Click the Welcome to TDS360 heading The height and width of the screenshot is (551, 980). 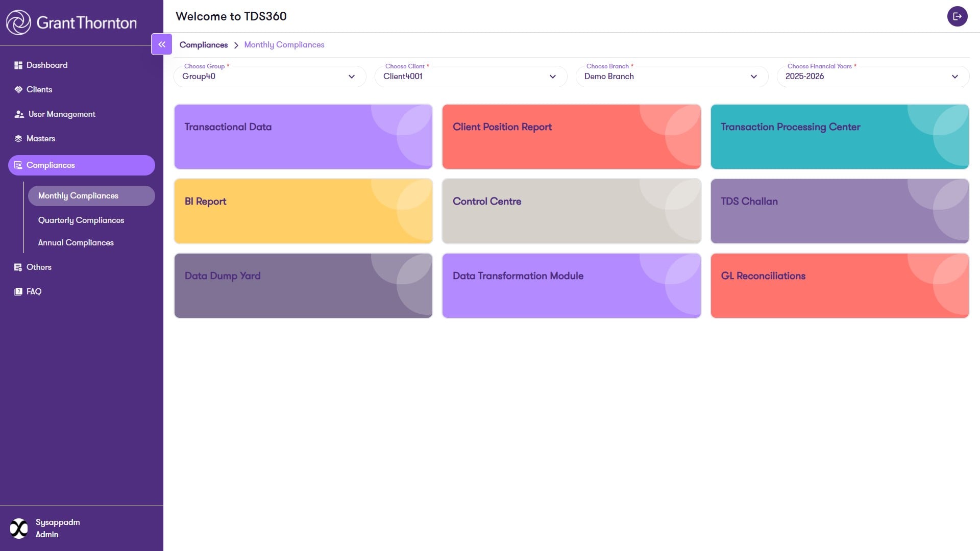click(231, 16)
